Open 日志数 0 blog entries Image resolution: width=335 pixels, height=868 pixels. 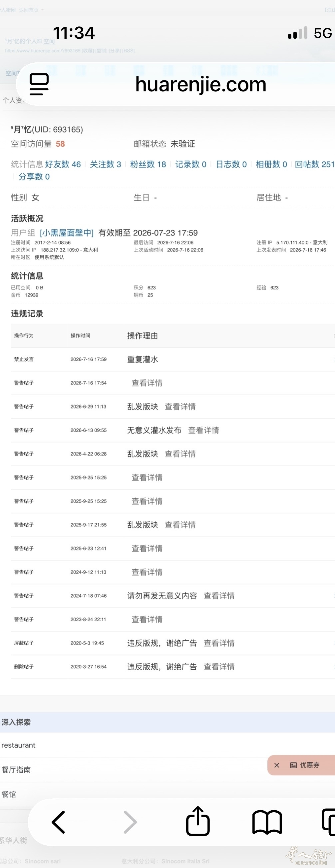[231, 164]
